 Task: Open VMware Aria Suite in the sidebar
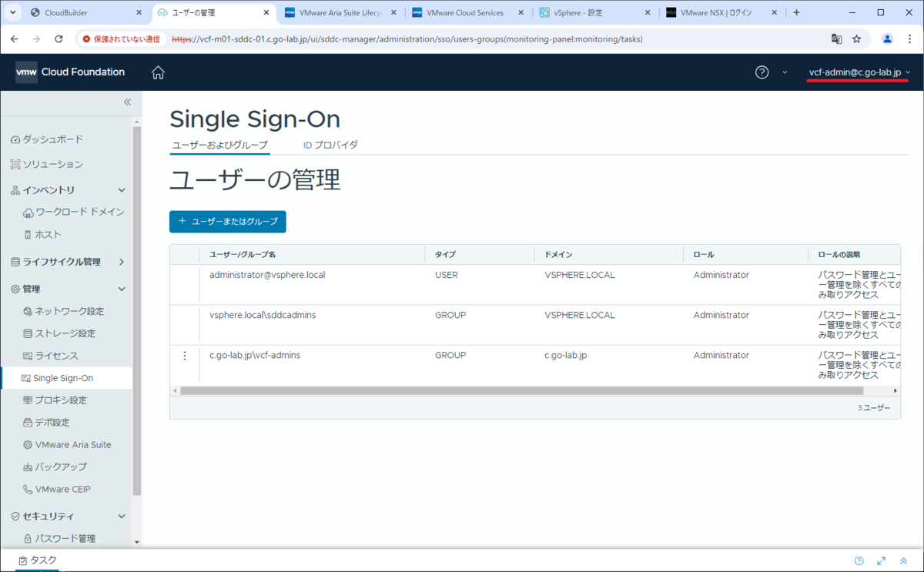pos(67,445)
